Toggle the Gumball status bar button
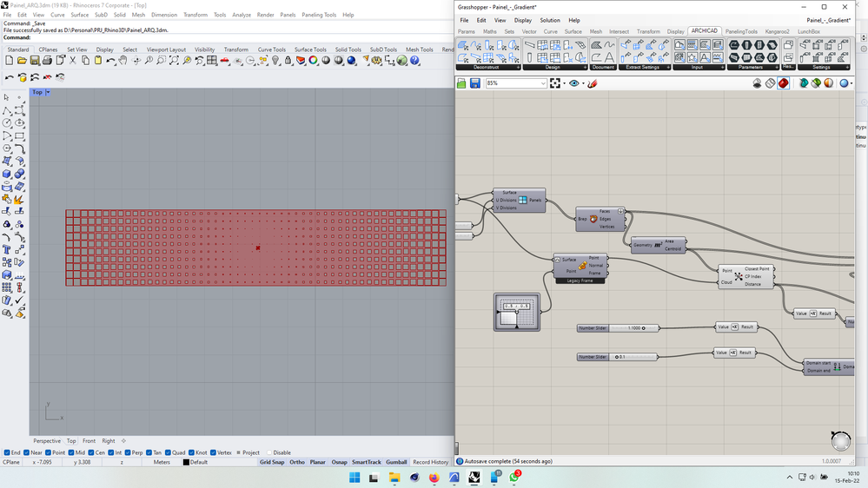 pos(396,462)
